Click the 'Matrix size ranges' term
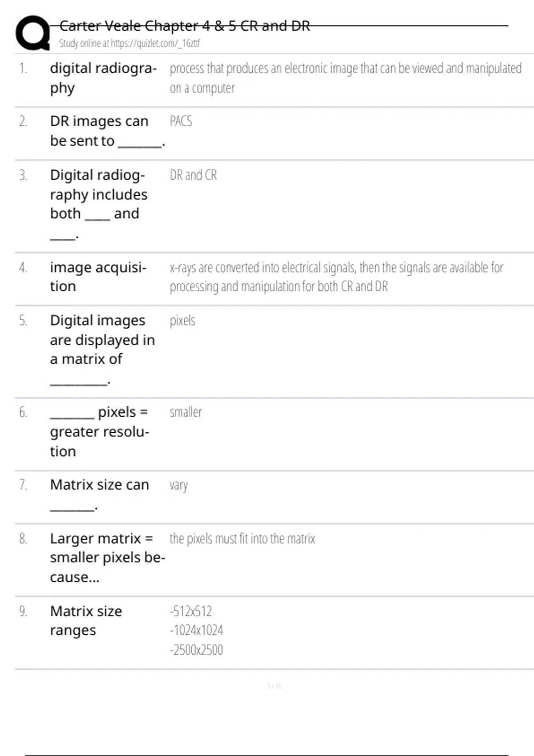Image resolution: width=534 pixels, height=756 pixels. click(86, 620)
